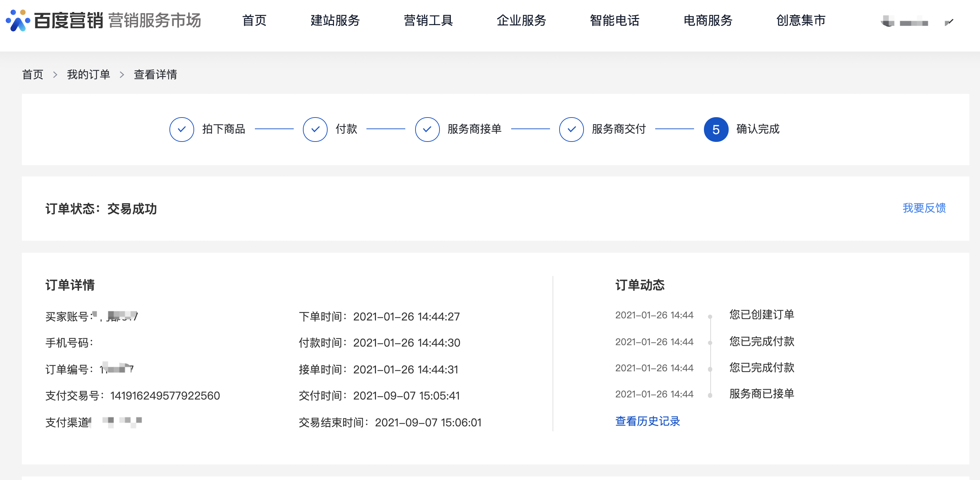Viewport: 980px width, 480px height.
Task: Open the 营销工具 menu
Action: click(428, 20)
